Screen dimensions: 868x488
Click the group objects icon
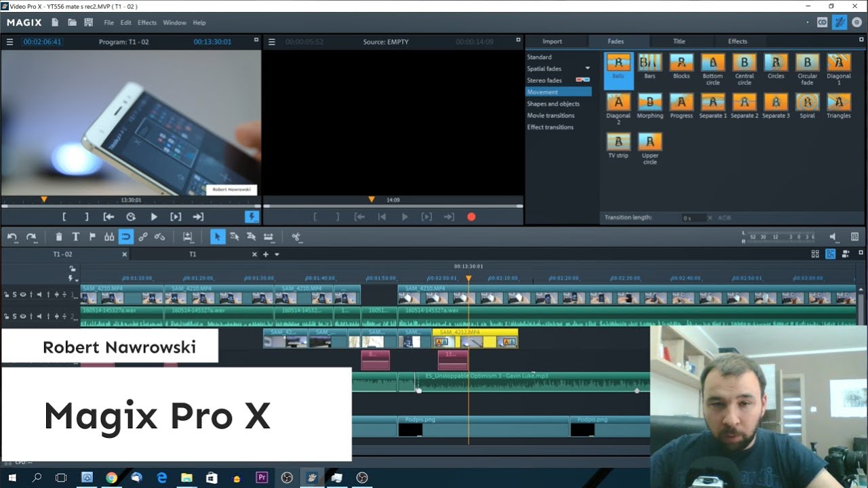142,237
